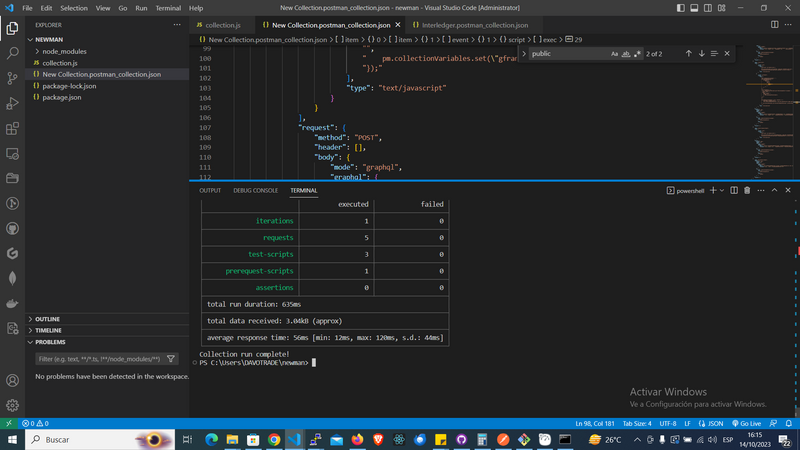Open the Search view in activity bar
The width and height of the screenshot is (800, 450).
(x=12, y=53)
